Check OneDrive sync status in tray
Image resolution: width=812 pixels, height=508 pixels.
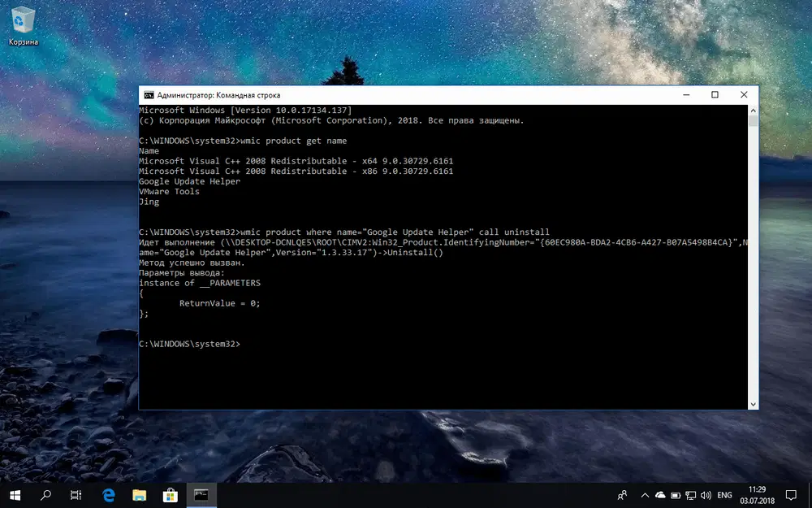point(660,495)
